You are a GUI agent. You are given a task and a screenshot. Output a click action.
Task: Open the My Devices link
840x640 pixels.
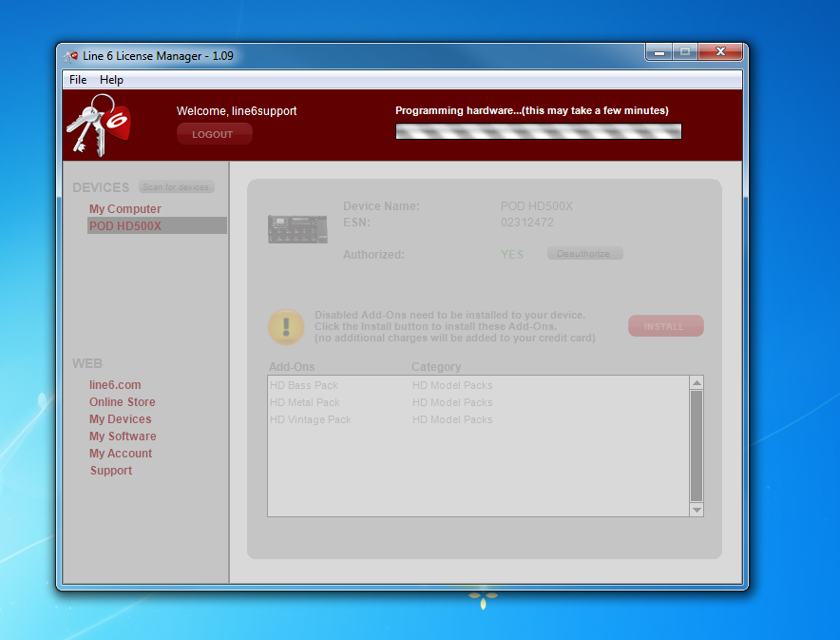tap(121, 419)
